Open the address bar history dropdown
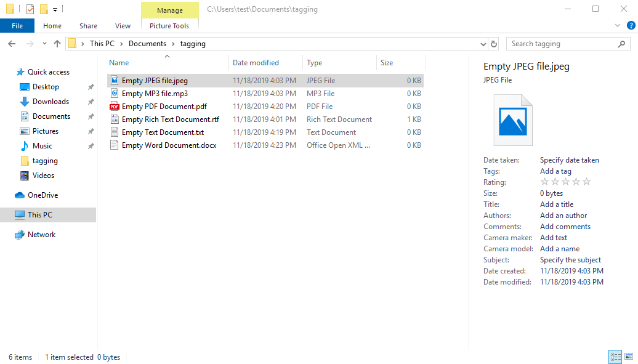This screenshot has width=638, height=364. (483, 43)
